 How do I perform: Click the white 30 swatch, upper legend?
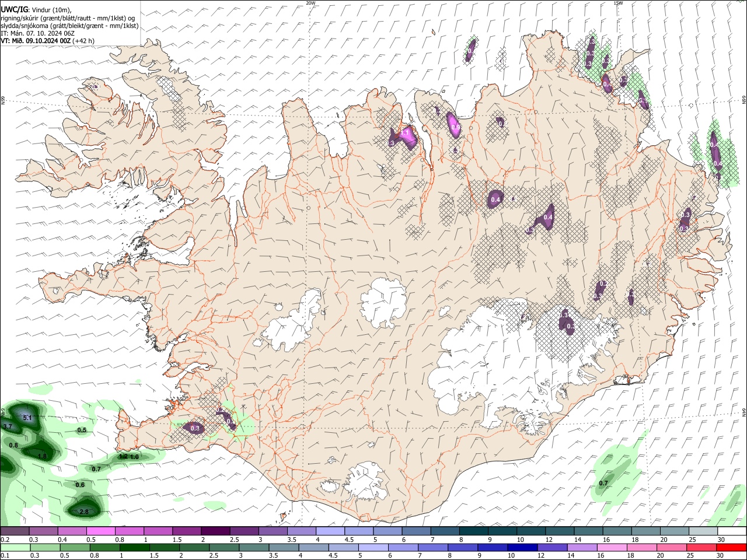pos(732,531)
